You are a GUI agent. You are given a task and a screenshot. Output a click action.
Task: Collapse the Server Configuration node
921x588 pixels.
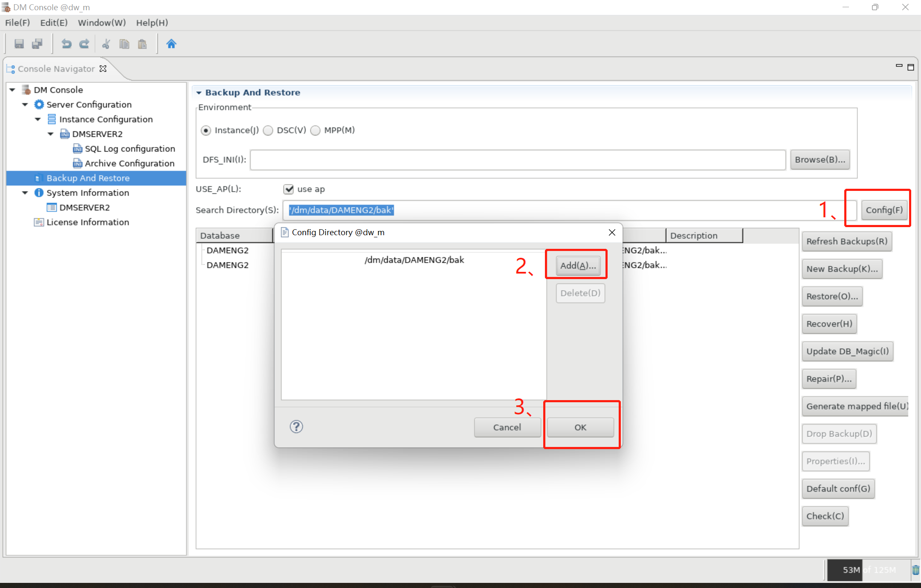[x=25, y=104]
